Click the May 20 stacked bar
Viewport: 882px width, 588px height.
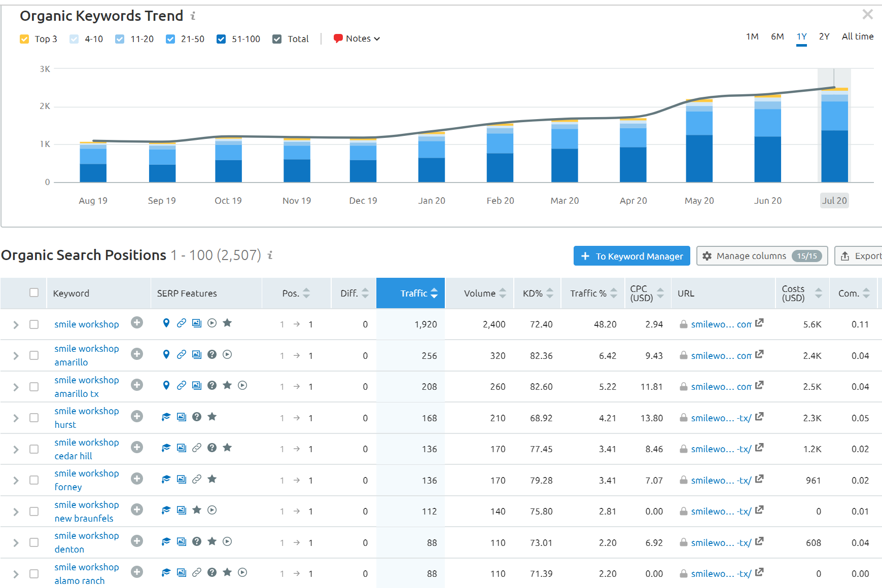coord(699,140)
